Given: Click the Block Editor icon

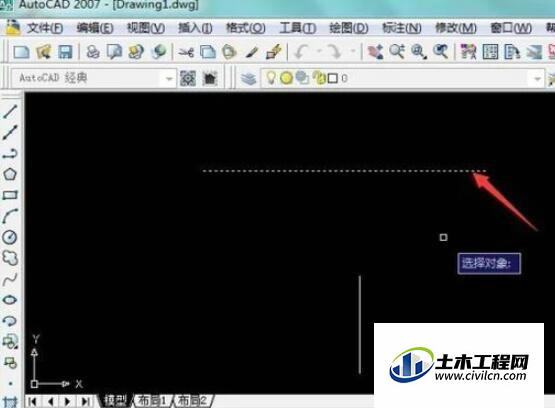Looking at the screenshot, I should point(274,52).
